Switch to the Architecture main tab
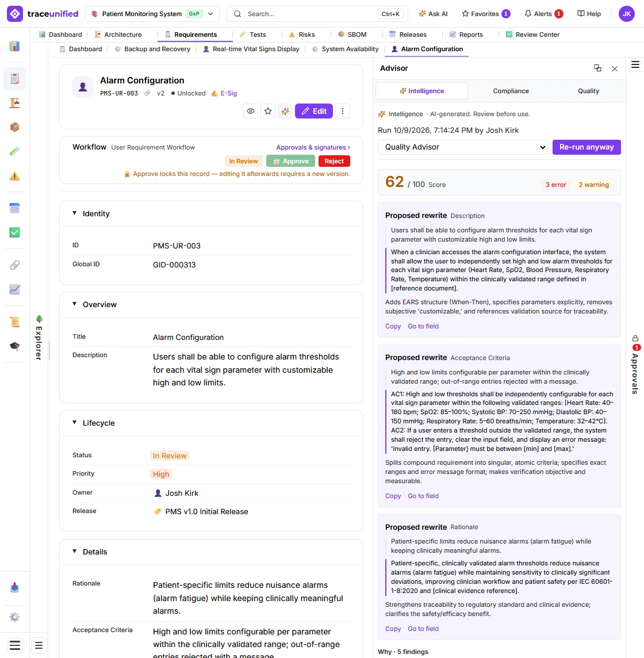 click(118, 35)
